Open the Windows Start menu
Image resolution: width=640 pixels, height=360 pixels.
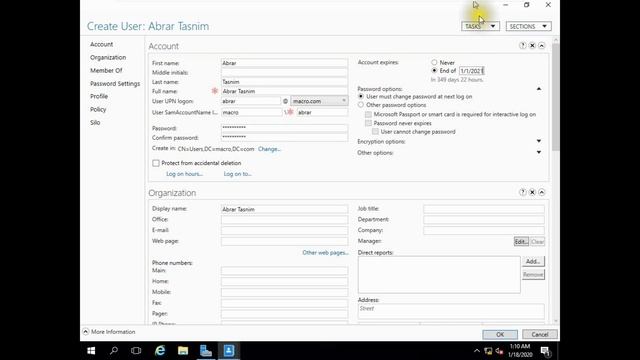tap(91, 351)
